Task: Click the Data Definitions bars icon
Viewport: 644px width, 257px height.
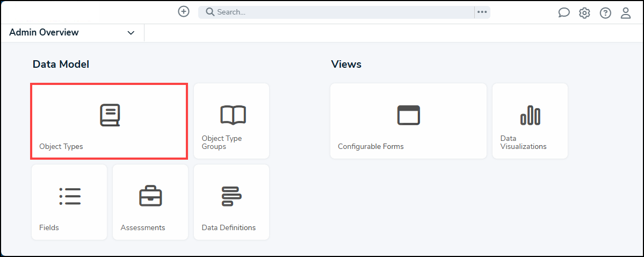Action: [x=231, y=197]
